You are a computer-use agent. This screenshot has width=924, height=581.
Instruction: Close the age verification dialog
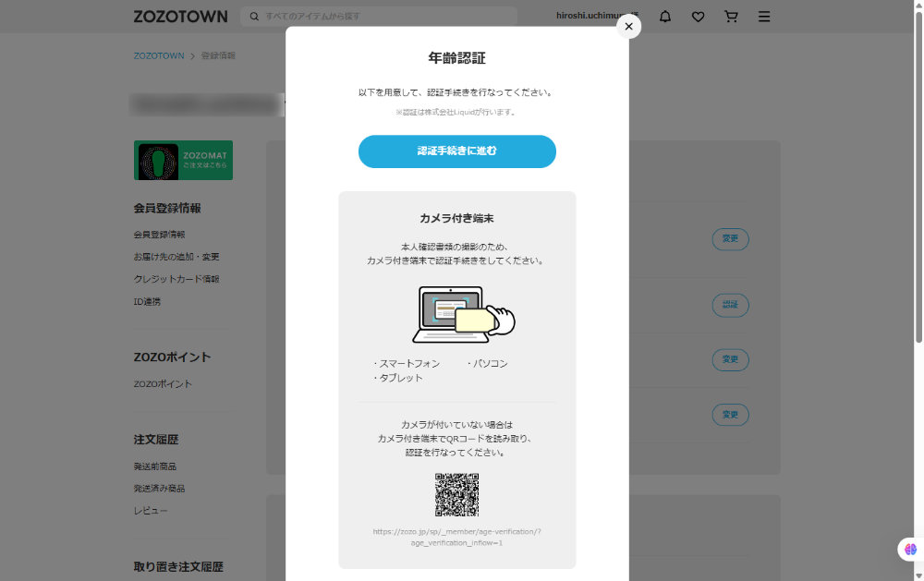628,26
